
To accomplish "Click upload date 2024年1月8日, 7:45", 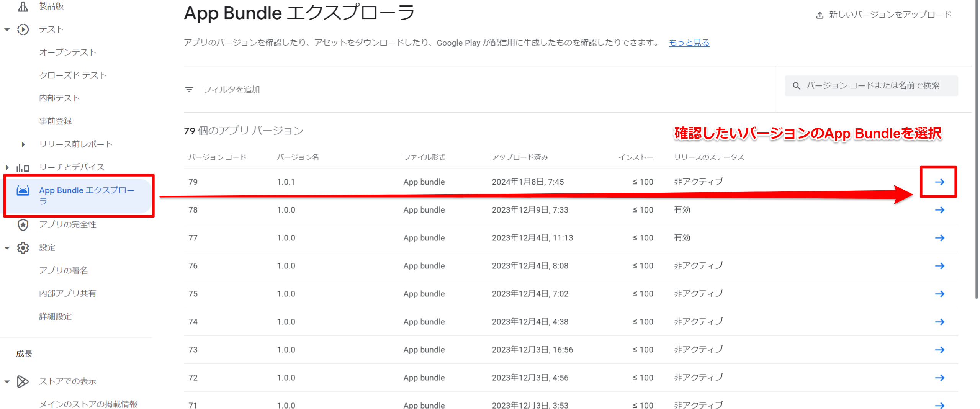I will (x=528, y=182).
